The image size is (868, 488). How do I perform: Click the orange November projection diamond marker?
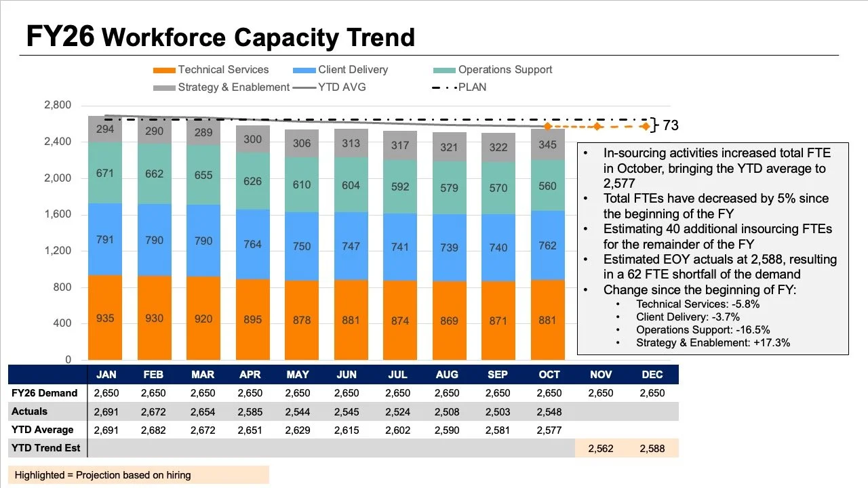tap(597, 126)
